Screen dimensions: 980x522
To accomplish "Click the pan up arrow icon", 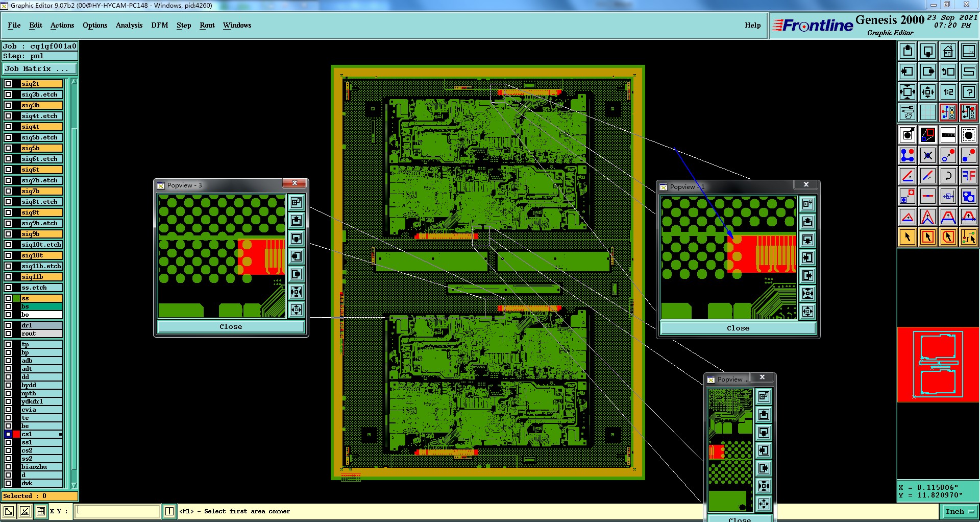I will pyautogui.click(x=908, y=51).
